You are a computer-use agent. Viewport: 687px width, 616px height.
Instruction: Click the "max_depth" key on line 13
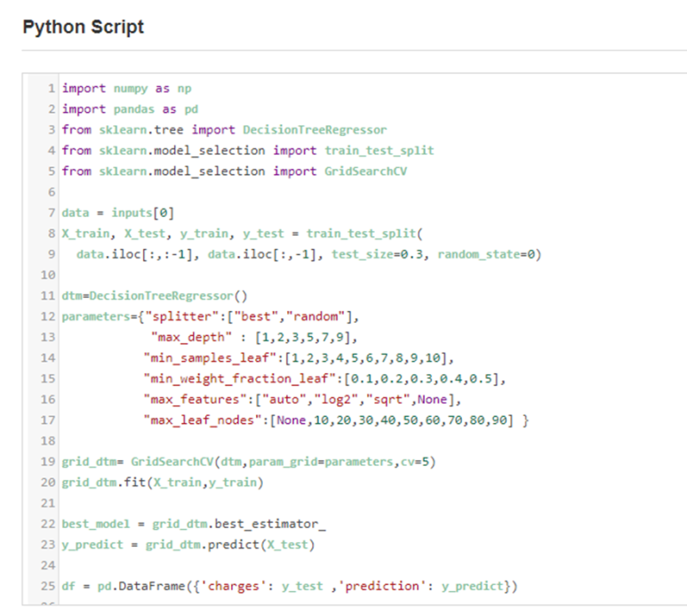(x=191, y=338)
